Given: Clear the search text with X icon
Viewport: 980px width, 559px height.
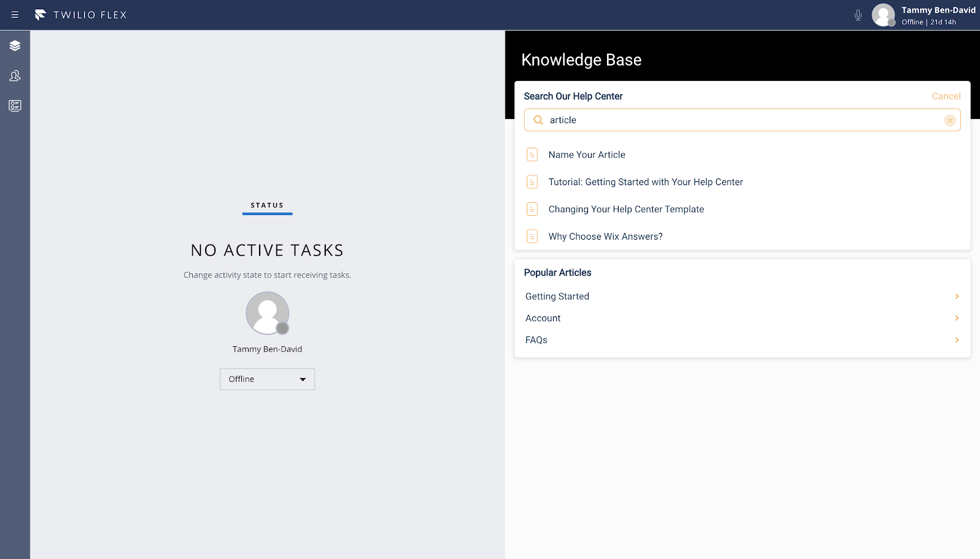Looking at the screenshot, I should [x=950, y=120].
